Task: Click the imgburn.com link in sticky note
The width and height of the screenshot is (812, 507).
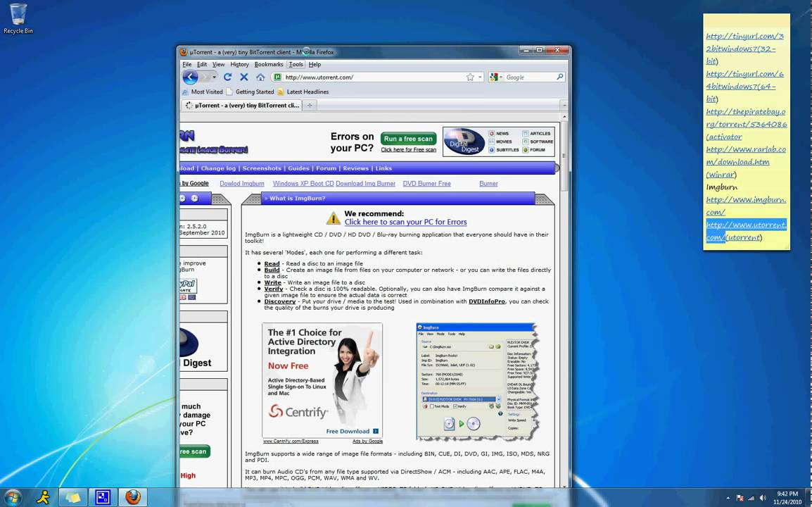Action: click(746, 206)
